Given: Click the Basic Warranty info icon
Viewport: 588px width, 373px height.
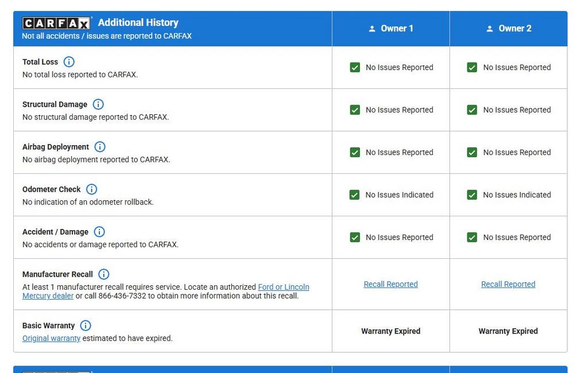Looking at the screenshot, I should [x=86, y=325].
